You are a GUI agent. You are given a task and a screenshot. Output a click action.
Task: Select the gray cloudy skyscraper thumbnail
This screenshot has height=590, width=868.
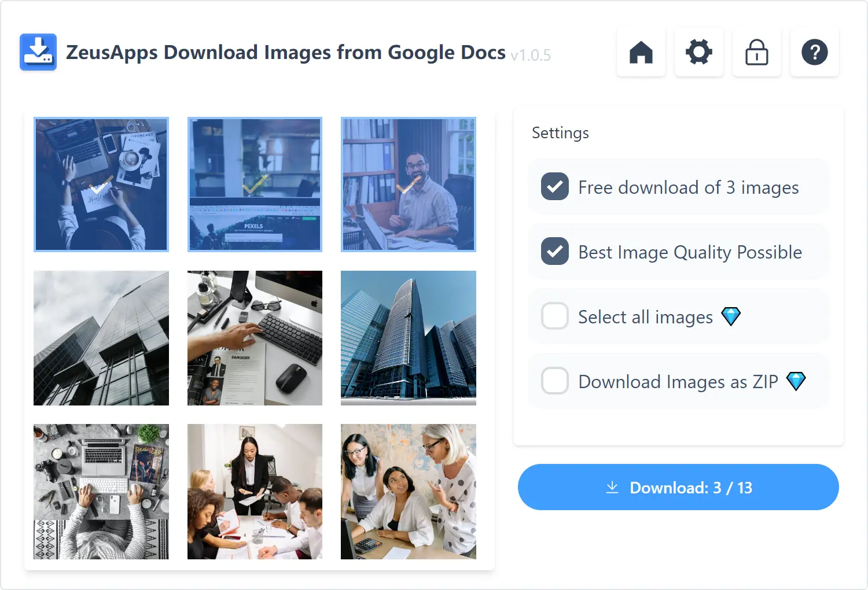(x=101, y=338)
